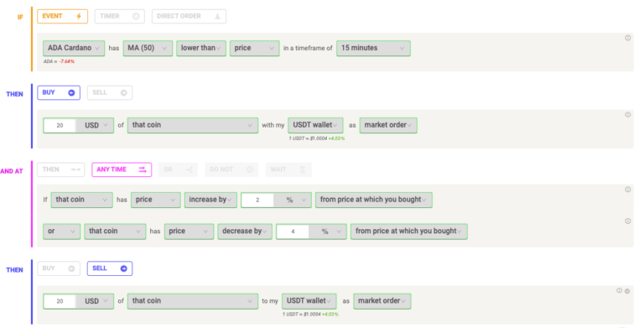Expand the 15 minutes timeframe dropdown
The width and height of the screenshot is (644, 328).
373,48
